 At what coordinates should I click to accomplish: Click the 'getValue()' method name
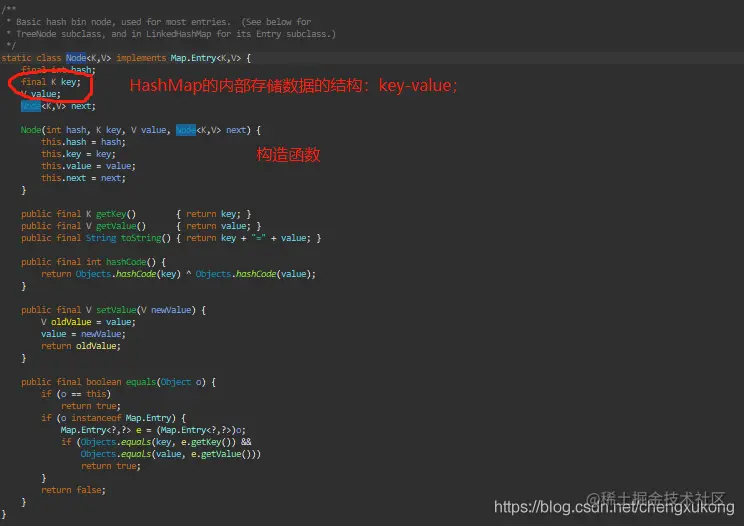(121, 226)
